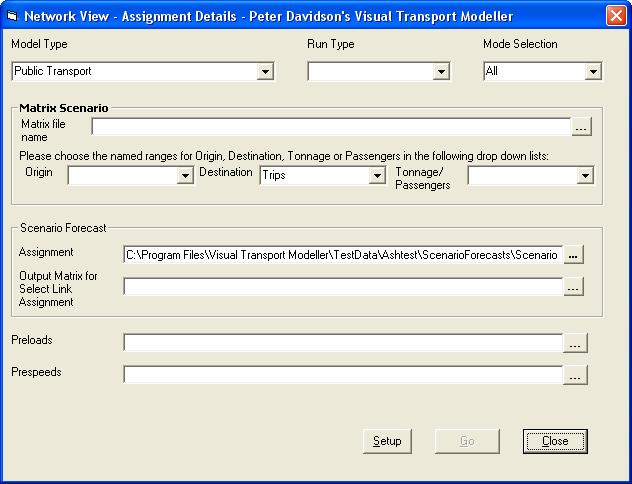632x484 pixels.
Task: Click the Output Matrix for Select Link field
Action: [343, 287]
